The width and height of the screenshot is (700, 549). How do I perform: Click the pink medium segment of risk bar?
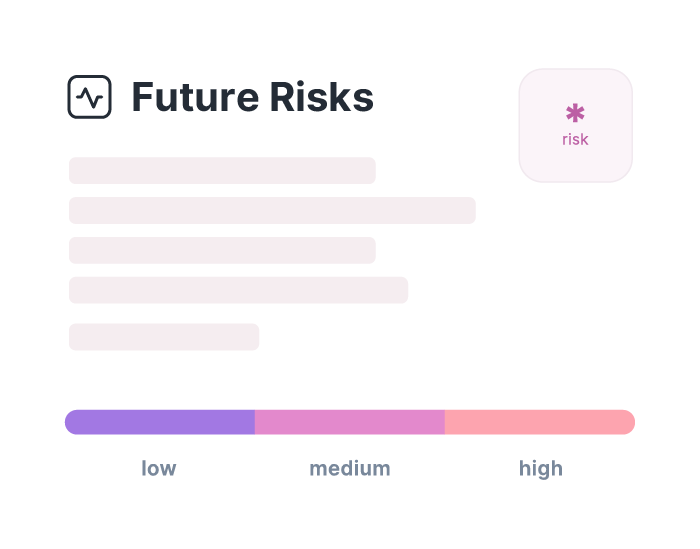click(x=350, y=422)
